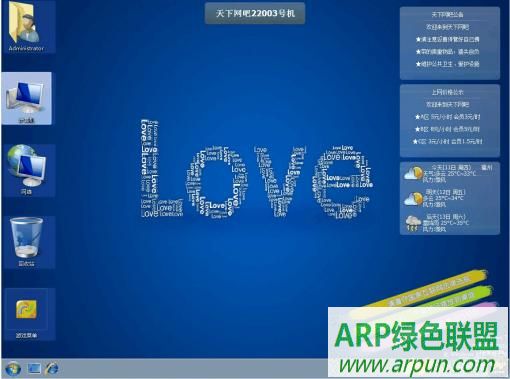Click the show desktop taskbar icon
Screen dimensions: 510x379
point(34,369)
